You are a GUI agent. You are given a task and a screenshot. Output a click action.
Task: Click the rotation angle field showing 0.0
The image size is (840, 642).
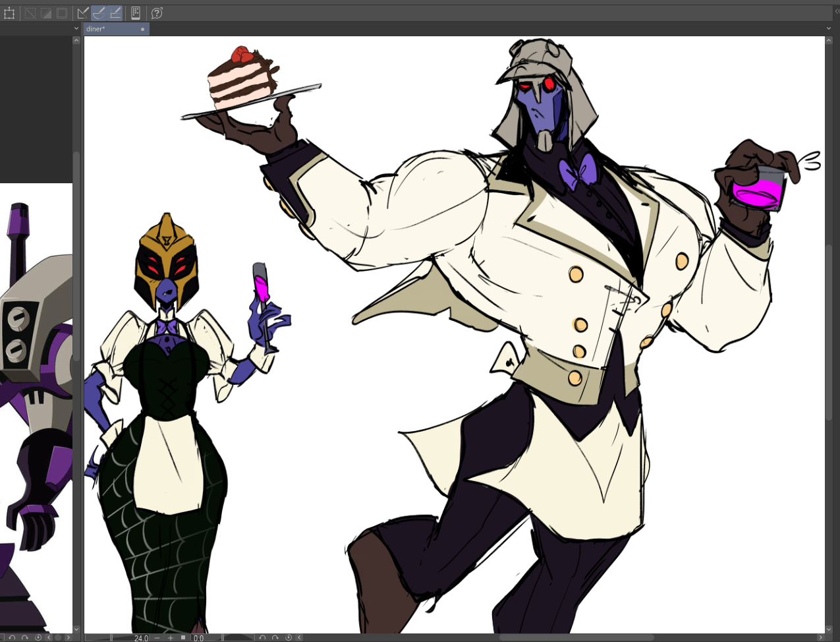click(206, 637)
